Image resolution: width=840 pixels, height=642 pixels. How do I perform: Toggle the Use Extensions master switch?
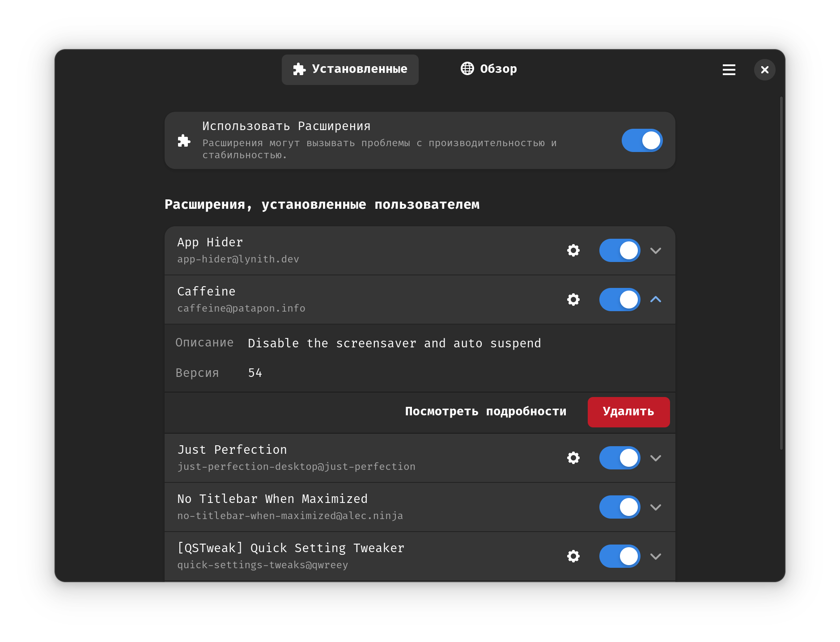coord(642,140)
